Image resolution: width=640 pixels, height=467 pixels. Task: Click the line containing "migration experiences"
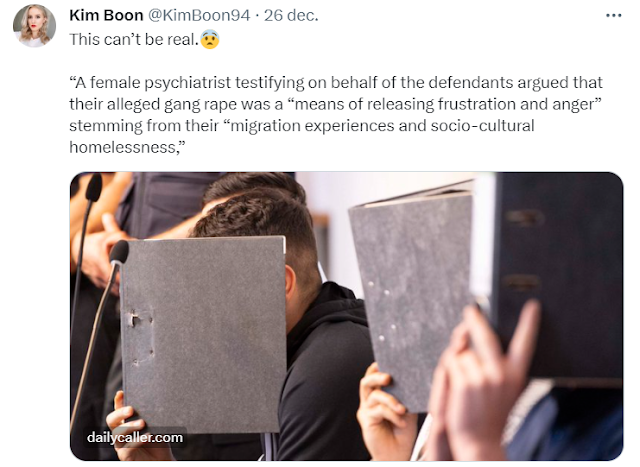pos(302,126)
